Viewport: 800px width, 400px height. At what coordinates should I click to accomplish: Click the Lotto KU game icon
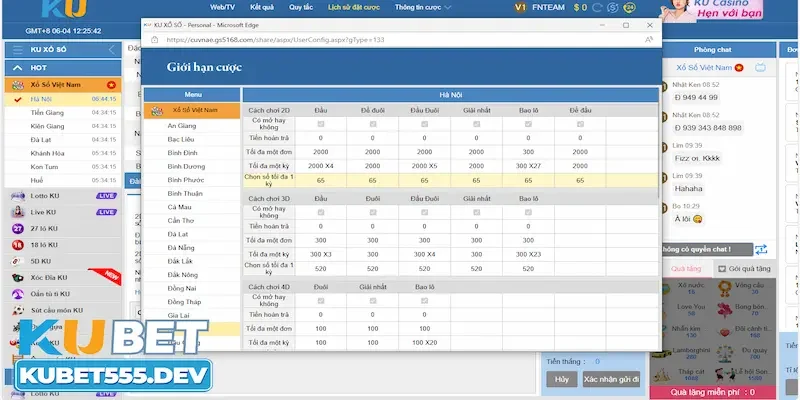point(16,196)
